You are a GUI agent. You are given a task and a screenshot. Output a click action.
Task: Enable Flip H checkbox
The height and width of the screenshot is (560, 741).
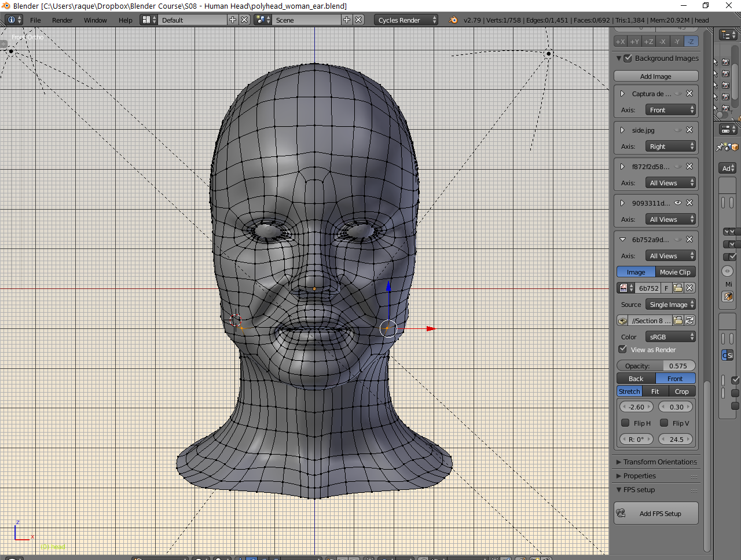click(625, 423)
